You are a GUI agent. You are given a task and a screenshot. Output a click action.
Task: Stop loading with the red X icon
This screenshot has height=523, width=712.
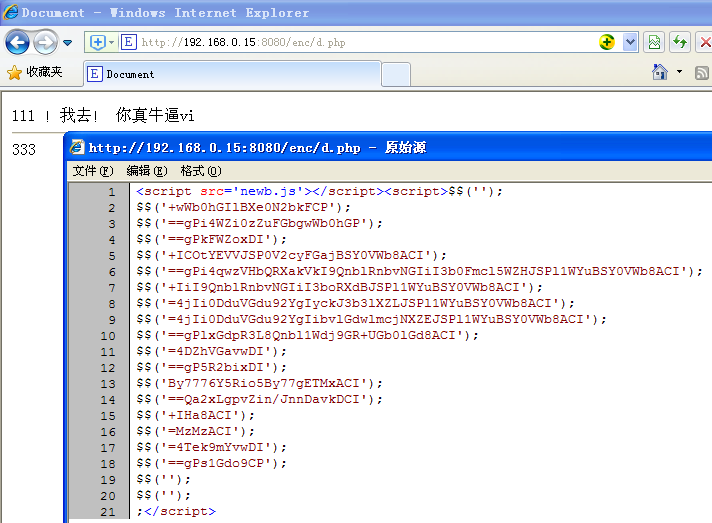[705, 42]
